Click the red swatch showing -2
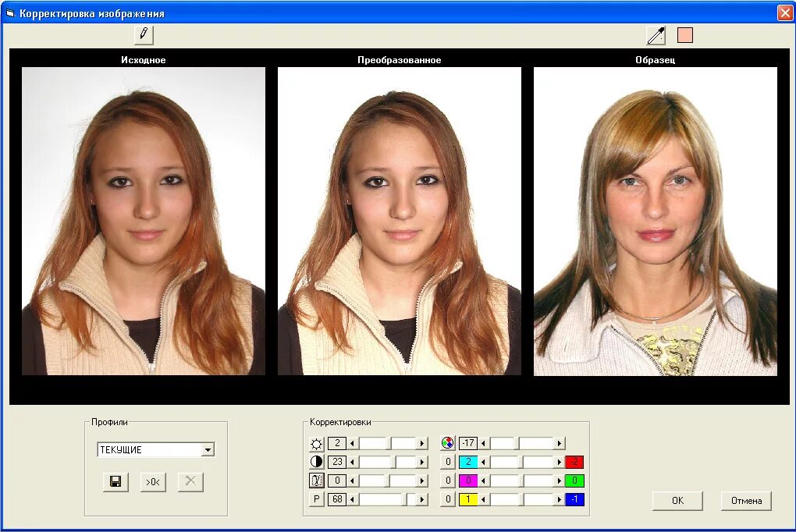796x532 pixels. [x=574, y=462]
